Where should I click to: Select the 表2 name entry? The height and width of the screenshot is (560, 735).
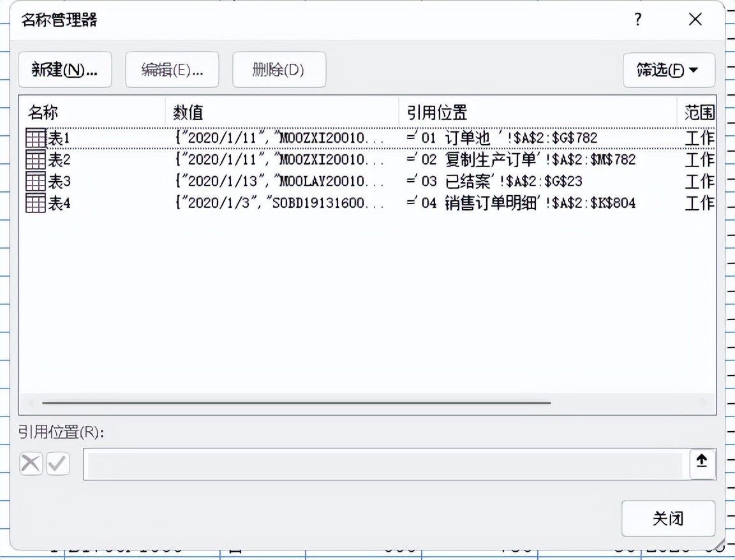point(59,160)
